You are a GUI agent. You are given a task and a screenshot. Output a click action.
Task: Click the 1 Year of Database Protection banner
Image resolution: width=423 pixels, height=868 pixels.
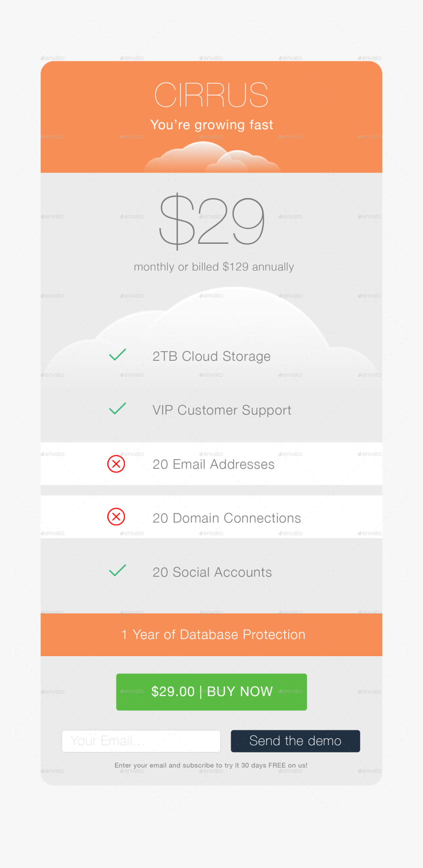[x=212, y=635]
